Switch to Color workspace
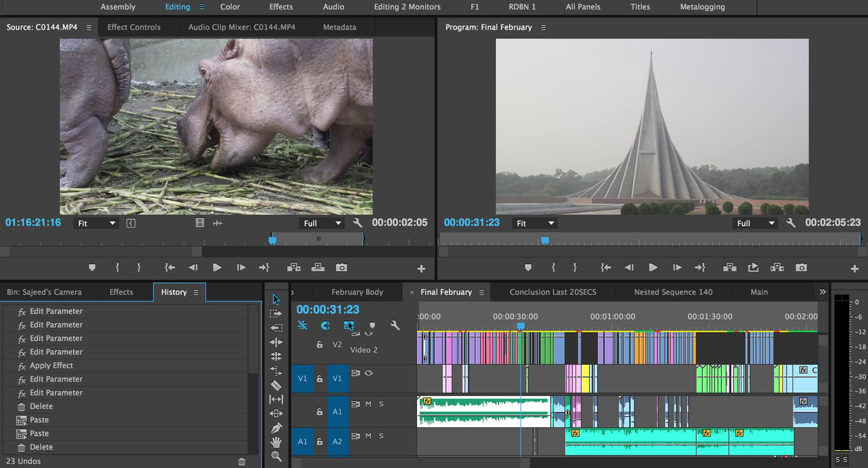 point(230,7)
